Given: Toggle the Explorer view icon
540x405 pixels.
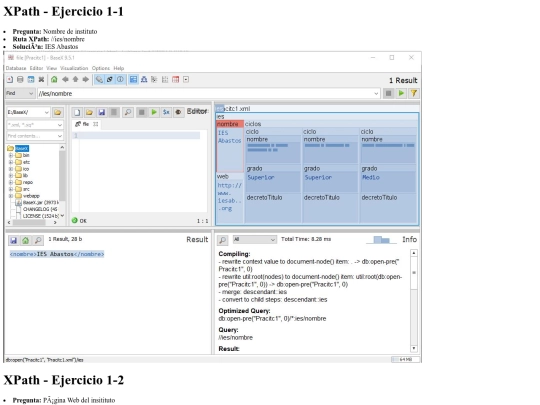Looking at the screenshot, I should click(x=186, y=80).
